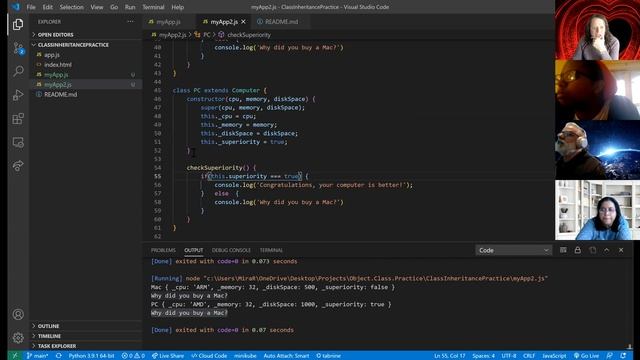Change UTF-8 file encoding
This screenshot has width=640, height=360.
[x=509, y=356]
